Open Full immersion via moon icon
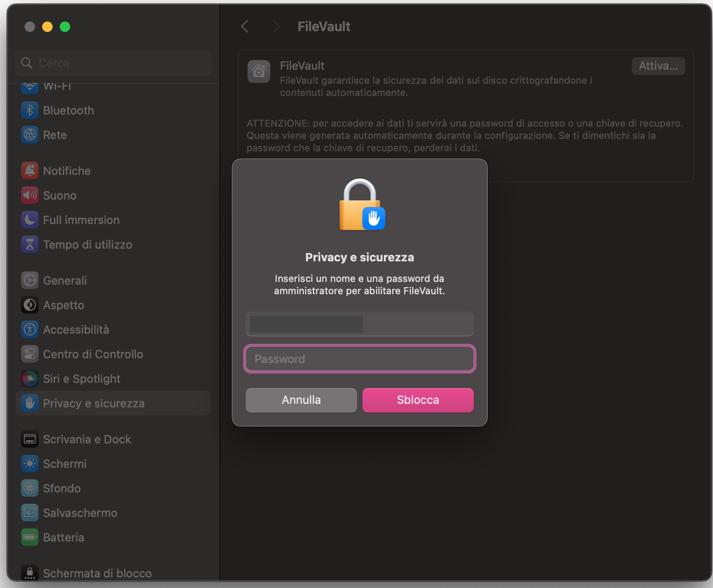The height and width of the screenshot is (588, 713). point(29,220)
